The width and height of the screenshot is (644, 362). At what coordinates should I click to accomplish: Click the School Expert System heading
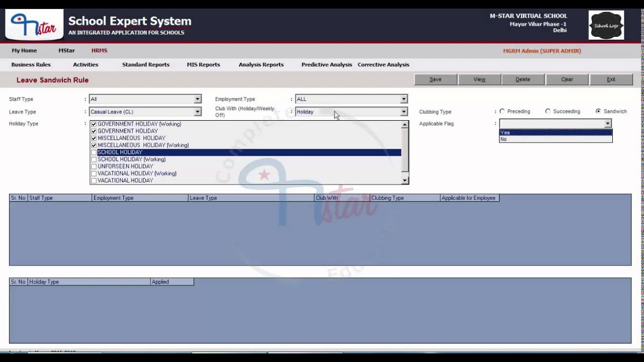(x=130, y=21)
